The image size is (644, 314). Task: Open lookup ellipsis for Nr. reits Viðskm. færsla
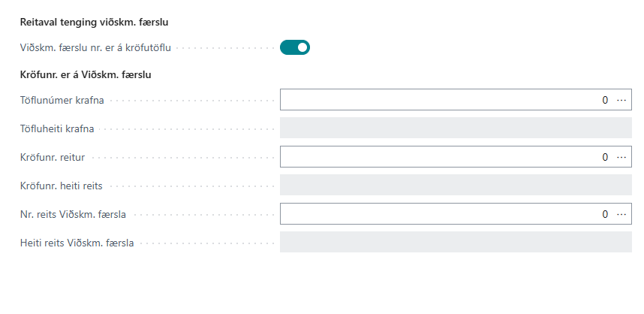click(x=621, y=214)
